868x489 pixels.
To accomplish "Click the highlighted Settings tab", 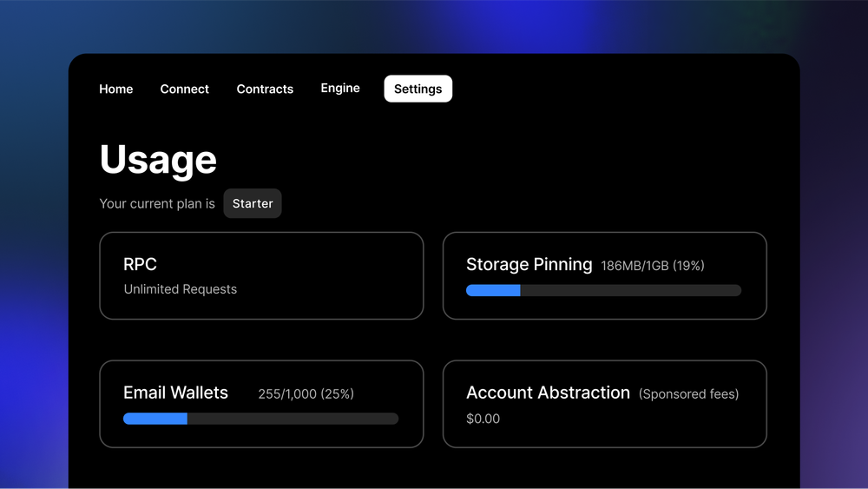I will tap(418, 89).
